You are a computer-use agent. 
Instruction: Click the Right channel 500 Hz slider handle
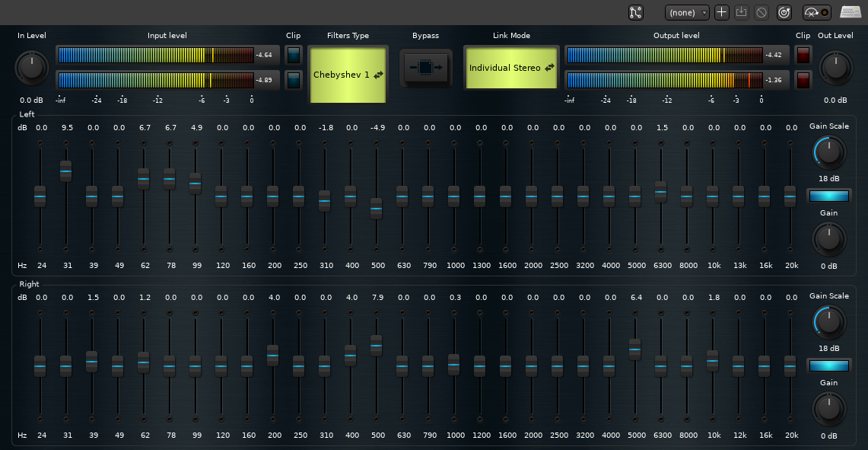[x=376, y=345]
